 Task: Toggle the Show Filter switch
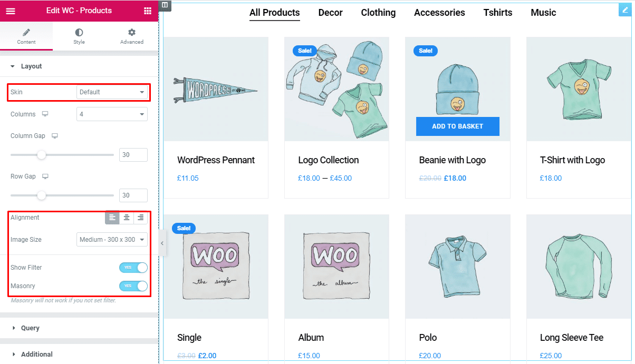pyautogui.click(x=133, y=268)
